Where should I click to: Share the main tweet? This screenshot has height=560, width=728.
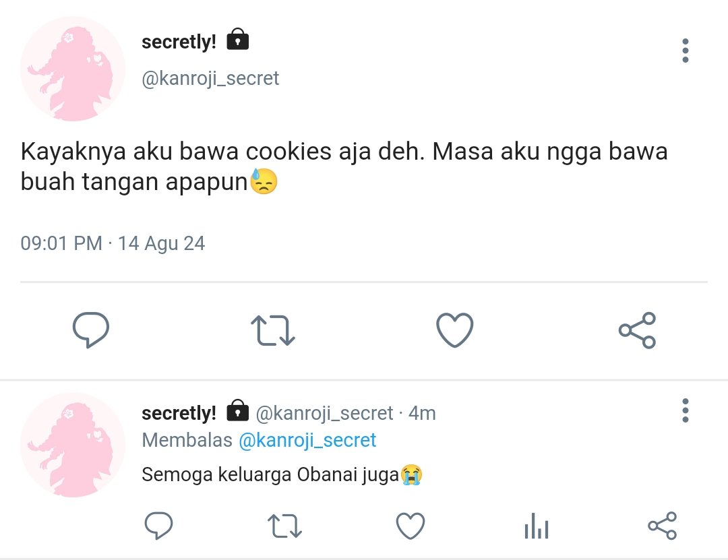[x=638, y=330]
